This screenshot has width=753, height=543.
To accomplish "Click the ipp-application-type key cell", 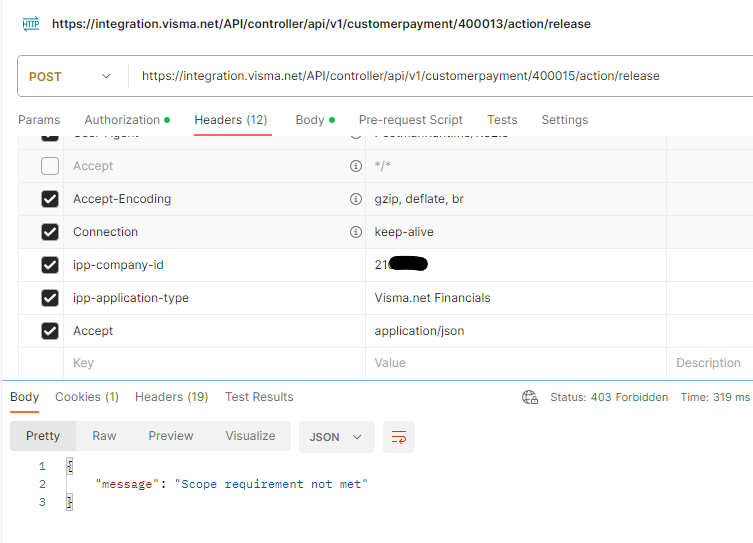I will coord(214,298).
